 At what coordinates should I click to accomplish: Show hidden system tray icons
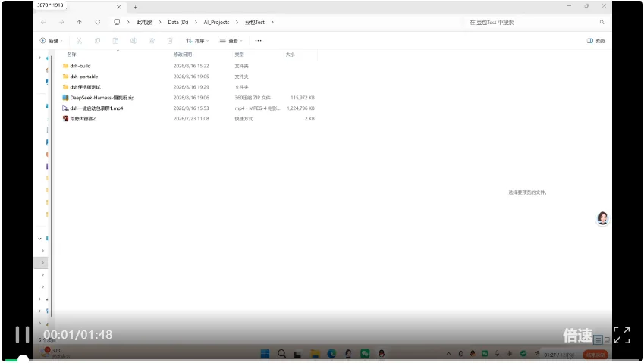(448, 354)
